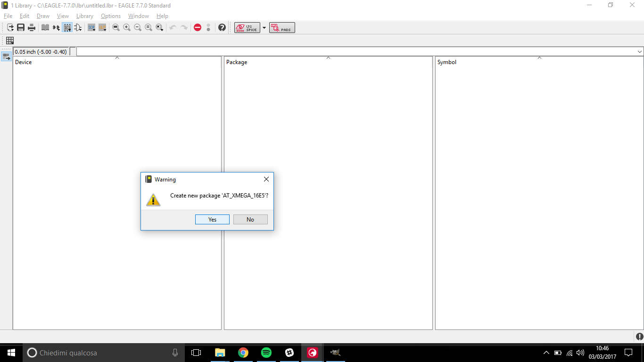Image resolution: width=644 pixels, height=362 pixels.
Task: Click the LTC Spice toolbar button
Action: [247, 28]
